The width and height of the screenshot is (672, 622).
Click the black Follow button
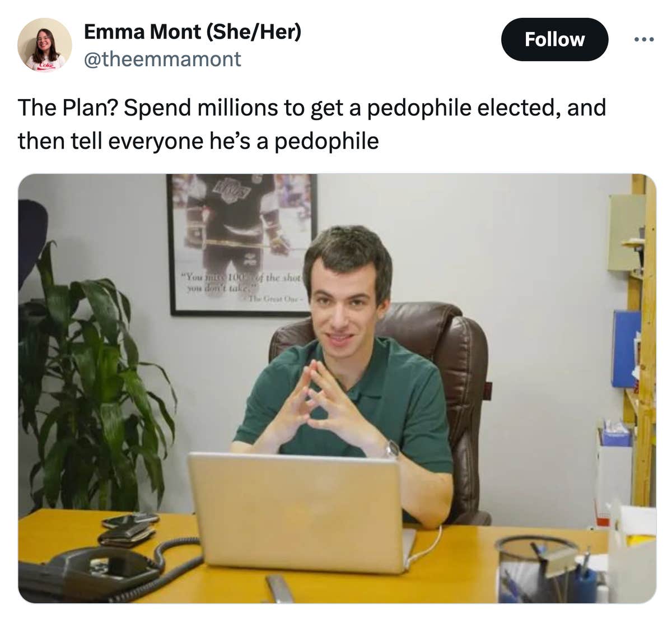click(554, 39)
